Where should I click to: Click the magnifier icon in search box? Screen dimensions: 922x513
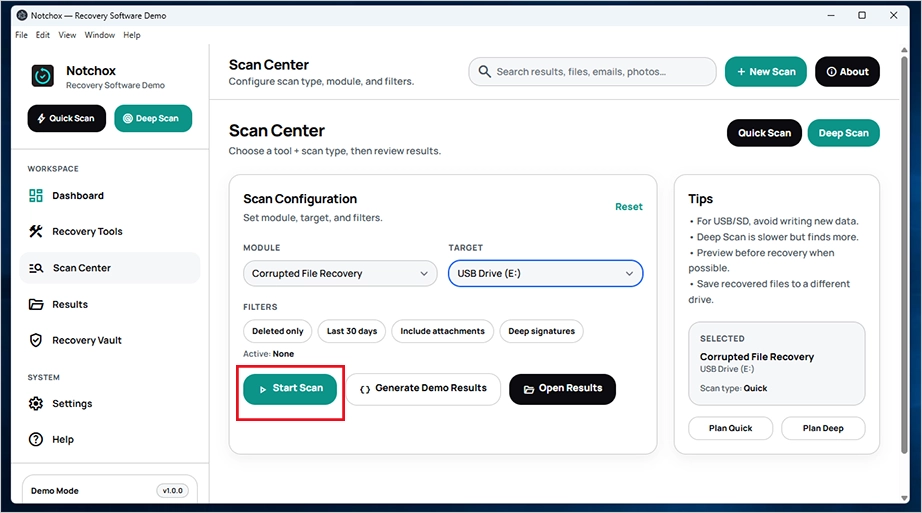pos(484,71)
